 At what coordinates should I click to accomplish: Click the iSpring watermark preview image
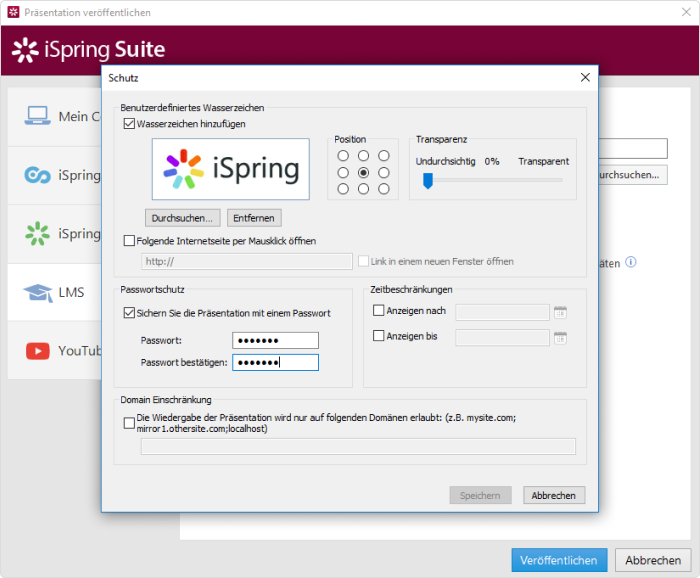pyautogui.click(x=231, y=169)
